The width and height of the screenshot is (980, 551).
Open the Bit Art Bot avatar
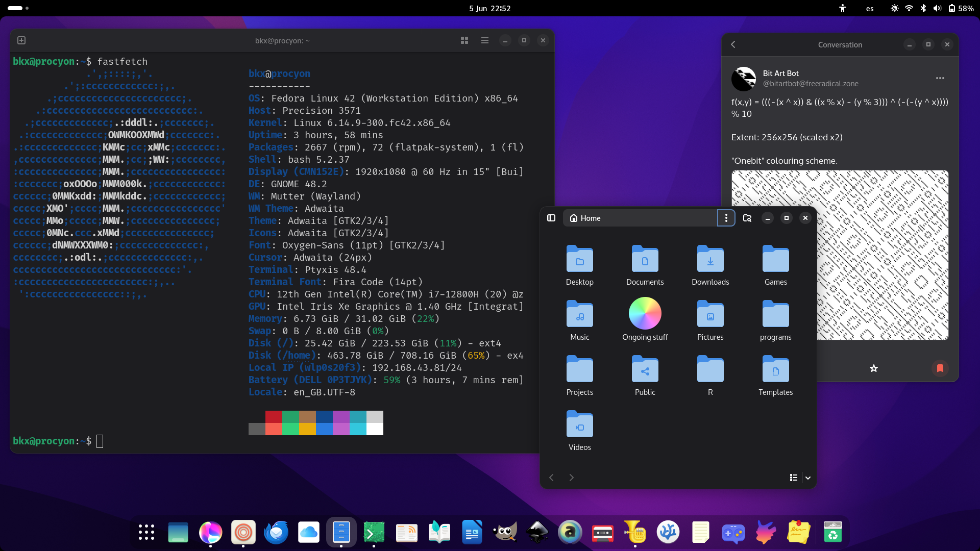[x=744, y=79]
